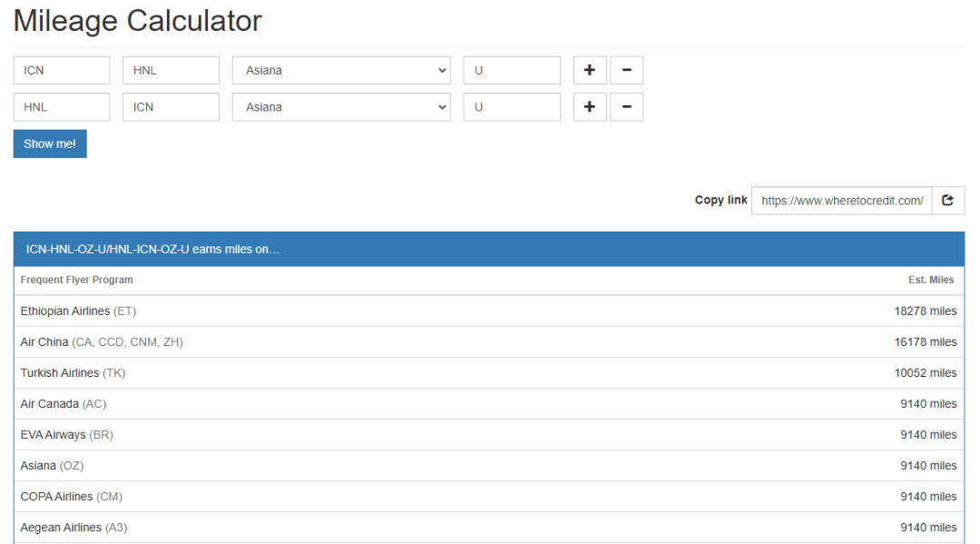
Task: Copy the share link via the icon
Action: tap(947, 200)
